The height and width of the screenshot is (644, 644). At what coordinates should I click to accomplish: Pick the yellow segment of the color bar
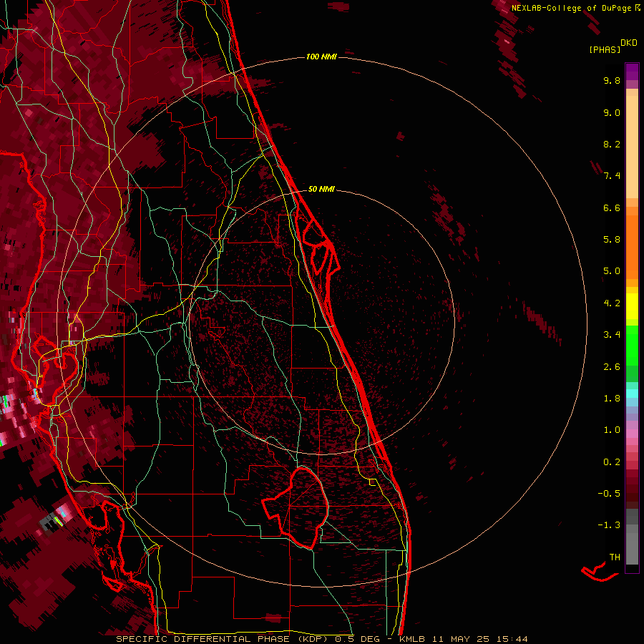point(632,306)
